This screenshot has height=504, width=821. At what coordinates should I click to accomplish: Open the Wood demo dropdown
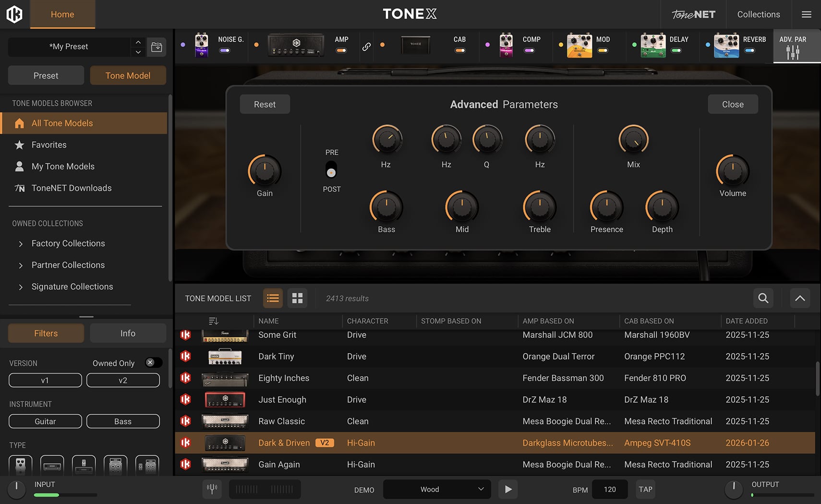pos(437,489)
